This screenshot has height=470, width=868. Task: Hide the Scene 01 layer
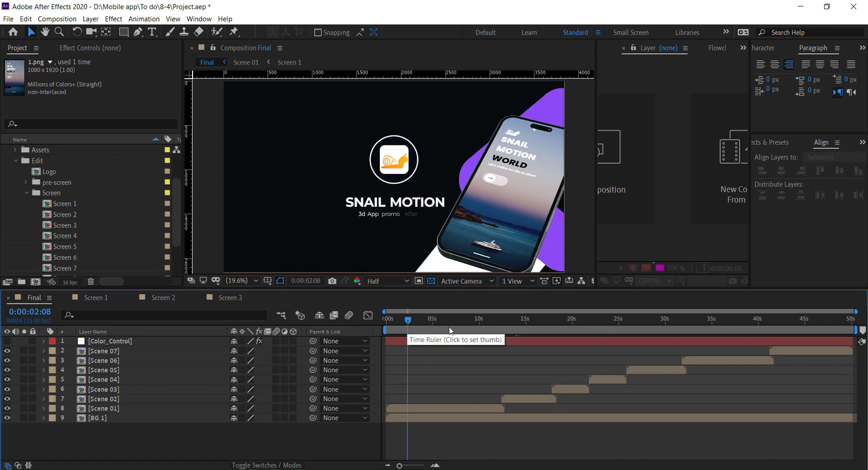click(x=7, y=408)
